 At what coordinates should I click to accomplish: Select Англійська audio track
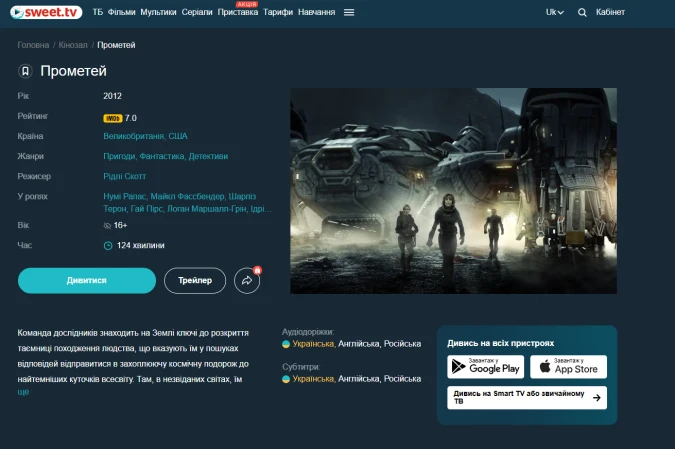359,344
